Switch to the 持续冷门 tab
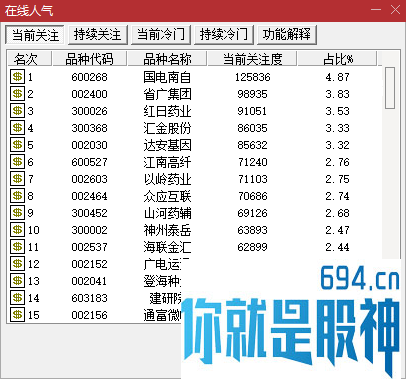406x379 pixels. tap(224, 35)
